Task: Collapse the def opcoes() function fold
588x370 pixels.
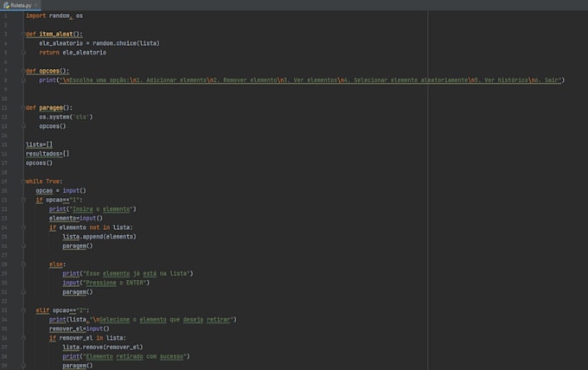Action: [23, 71]
